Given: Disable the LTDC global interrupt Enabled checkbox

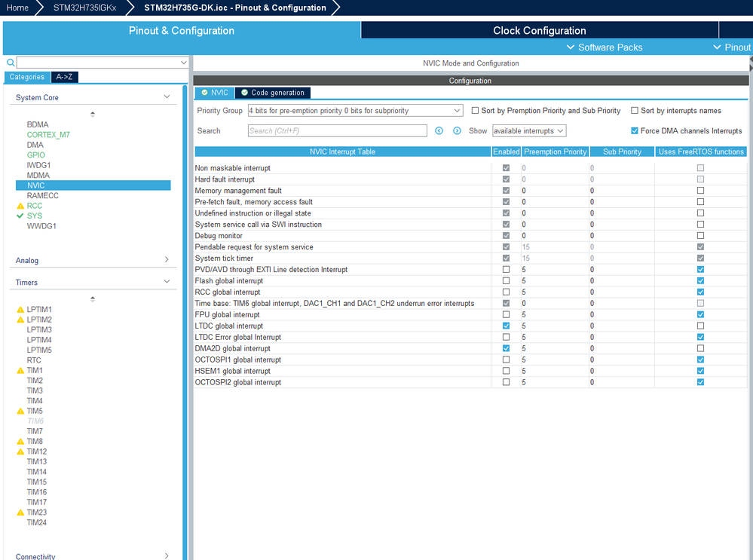Looking at the screenshot, I should 507,326.
